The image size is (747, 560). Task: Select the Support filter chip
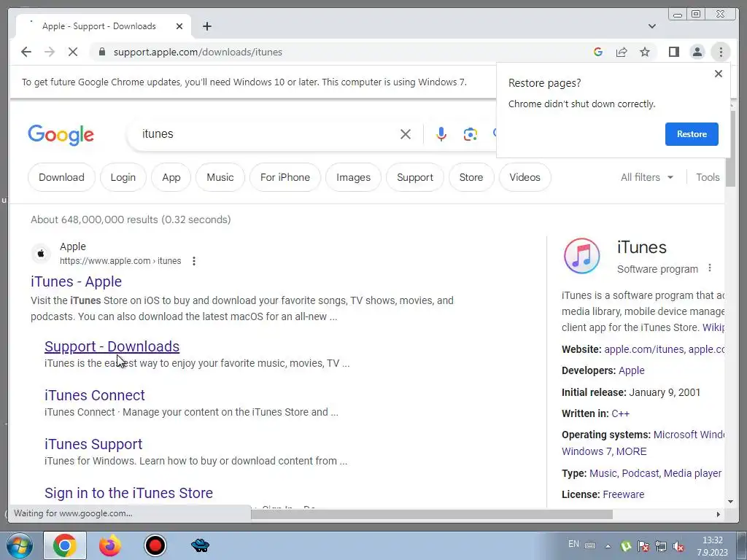click(x=415, y=177)
